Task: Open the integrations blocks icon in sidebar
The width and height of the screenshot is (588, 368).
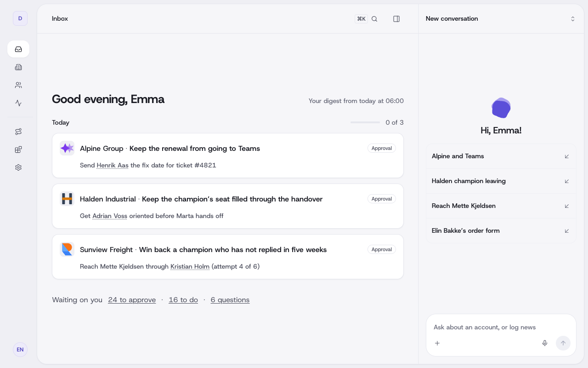Action: pos(18,149)
